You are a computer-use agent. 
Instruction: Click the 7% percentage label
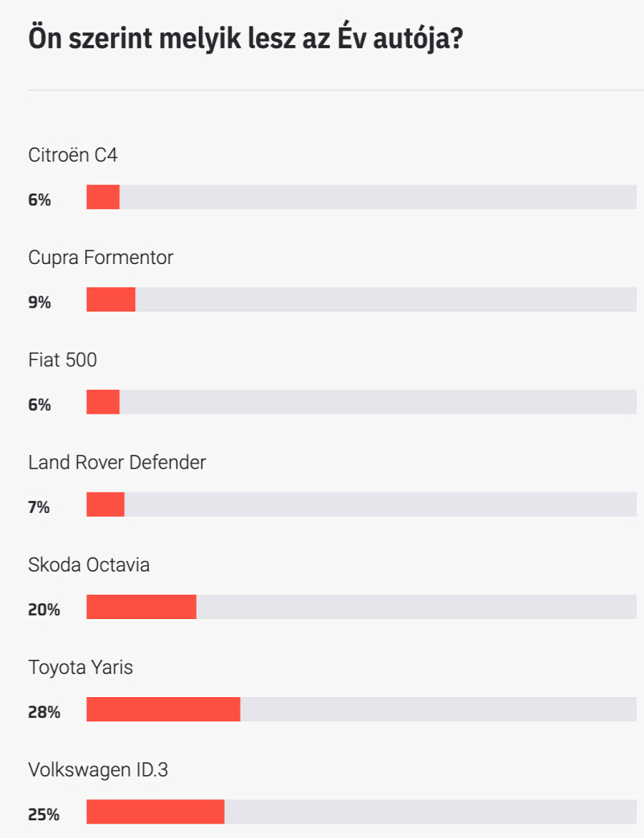coord(39,507)
